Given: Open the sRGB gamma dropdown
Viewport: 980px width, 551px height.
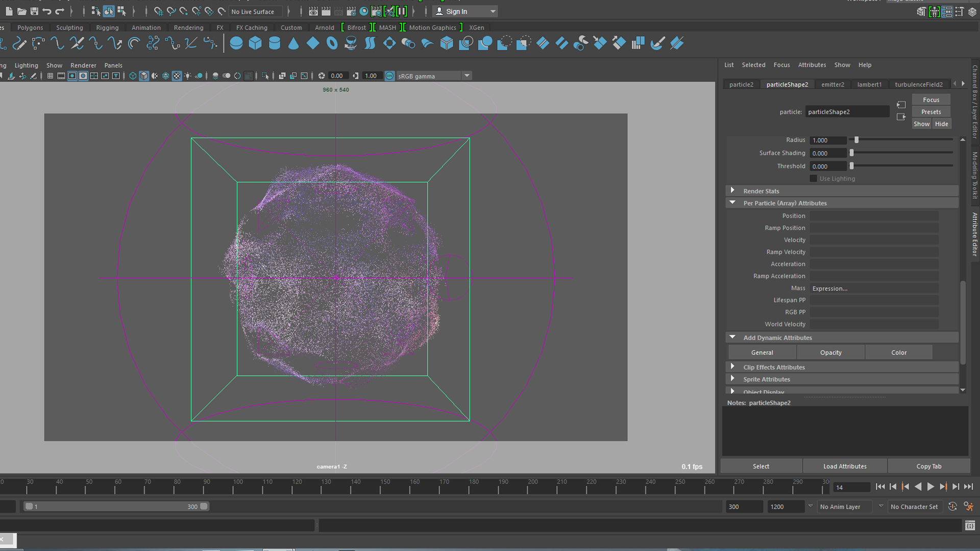Looking at the screenshot, I should [467, 76].
